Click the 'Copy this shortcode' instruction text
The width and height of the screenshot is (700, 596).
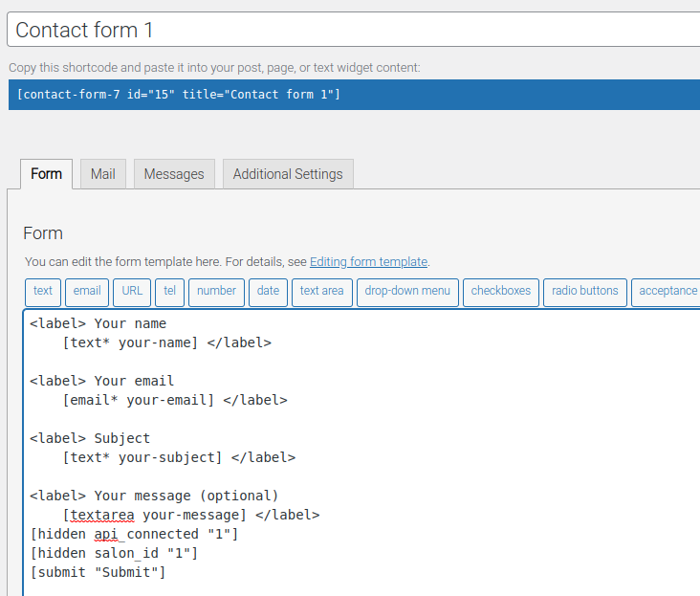[x=214, y=68]
